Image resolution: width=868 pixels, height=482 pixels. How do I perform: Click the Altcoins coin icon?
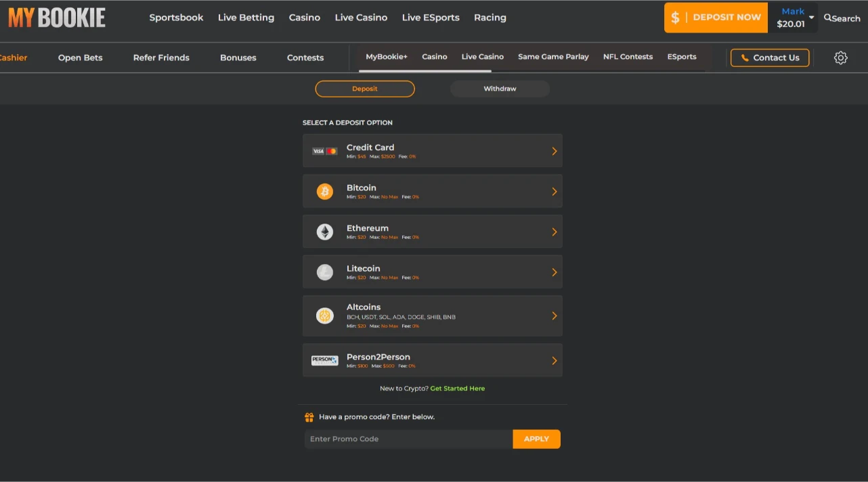[325, 315]
